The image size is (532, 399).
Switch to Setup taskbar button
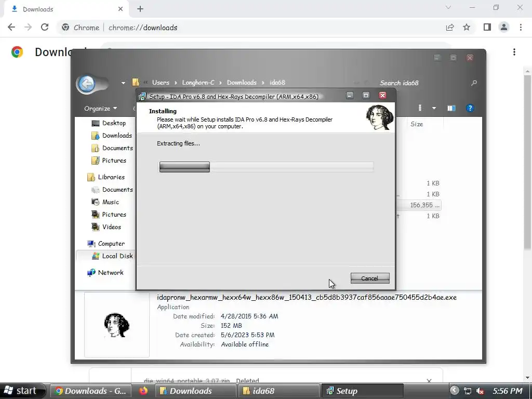tap(362, 391)
